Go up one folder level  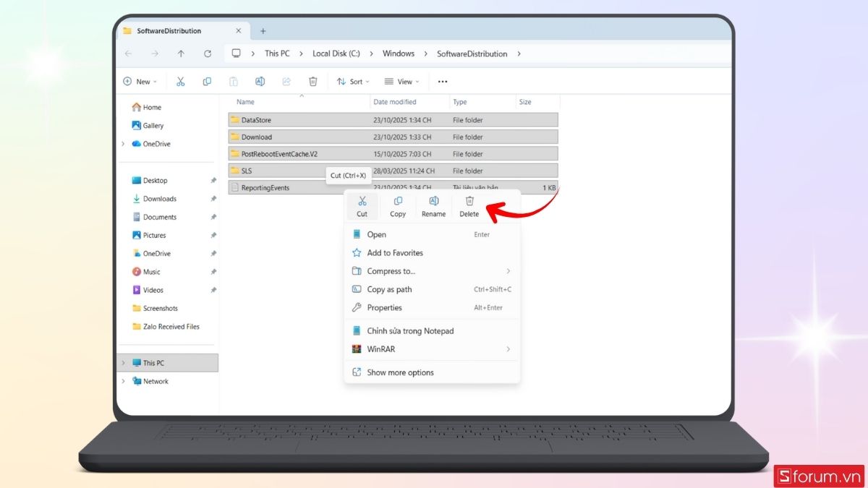[x=181, y=53]
